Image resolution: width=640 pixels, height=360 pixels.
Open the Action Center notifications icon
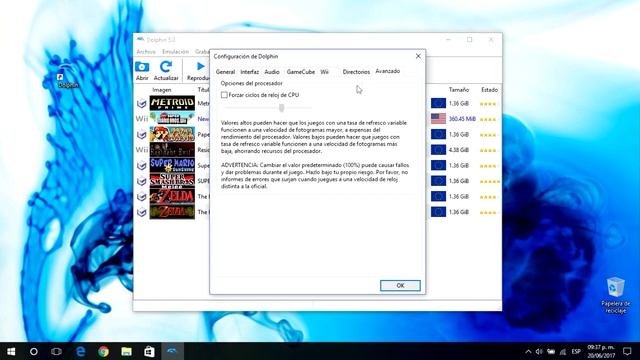627,351
